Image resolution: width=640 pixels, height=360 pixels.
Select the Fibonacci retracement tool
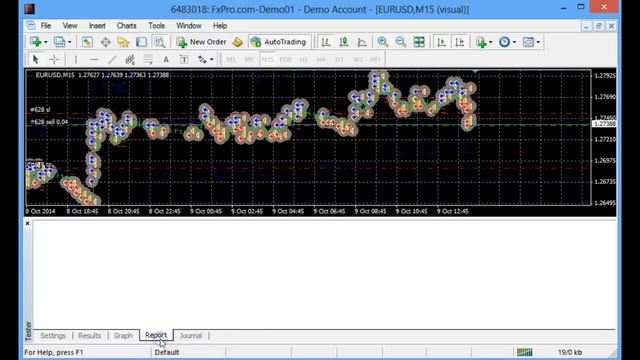pyautogui.click(x=148, y=60)
